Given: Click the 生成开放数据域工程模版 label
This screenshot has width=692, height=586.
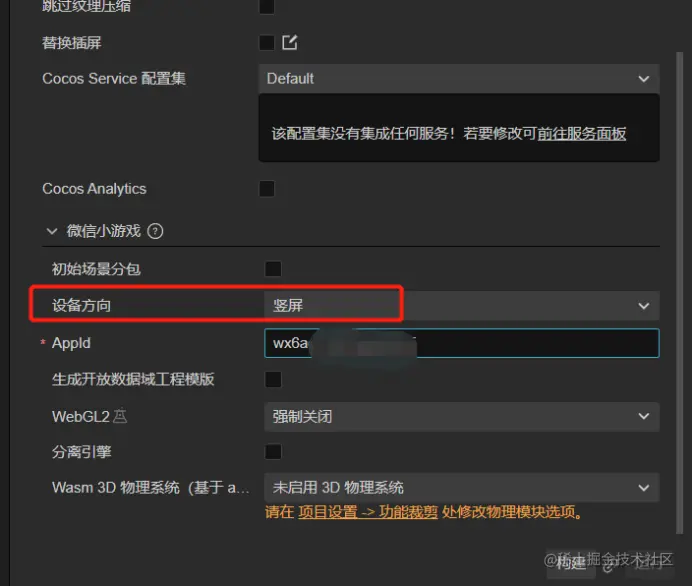Looking at the screenshot, I should (x=133, y=379).
